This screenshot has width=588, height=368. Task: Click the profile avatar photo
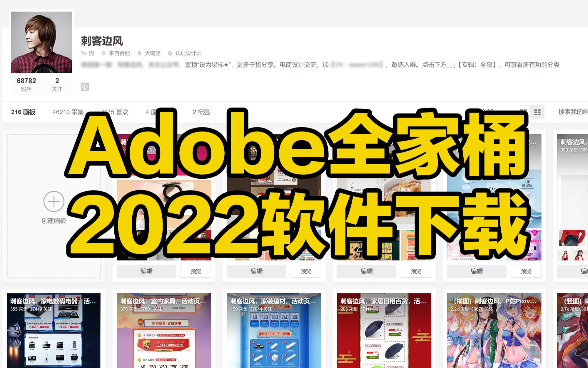(42, 42)
